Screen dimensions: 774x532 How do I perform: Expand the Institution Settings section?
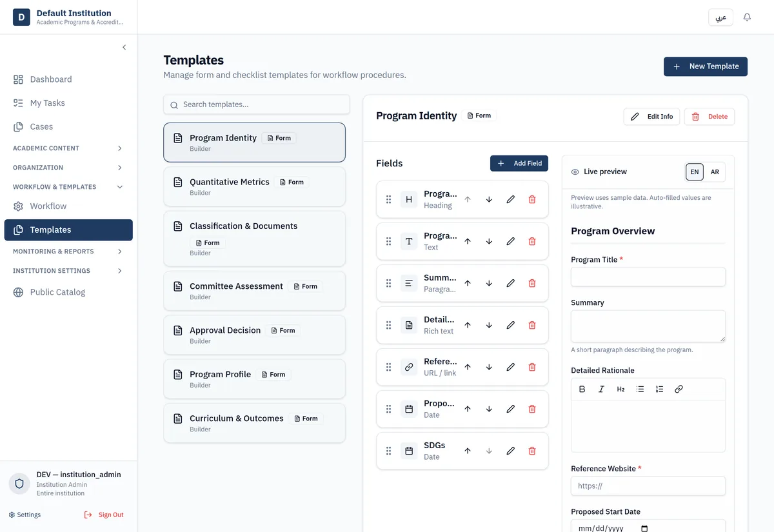(x=68, y=271)
